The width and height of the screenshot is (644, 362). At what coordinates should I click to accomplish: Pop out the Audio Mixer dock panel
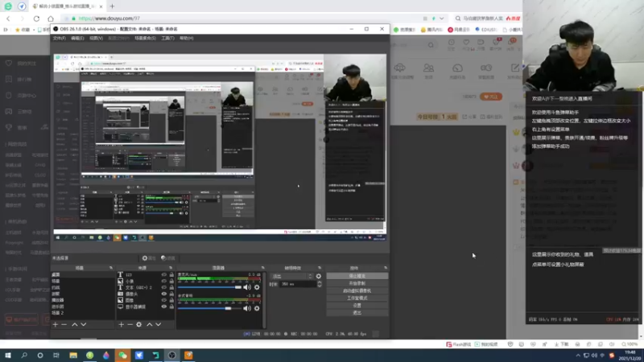tap(263, 268)
